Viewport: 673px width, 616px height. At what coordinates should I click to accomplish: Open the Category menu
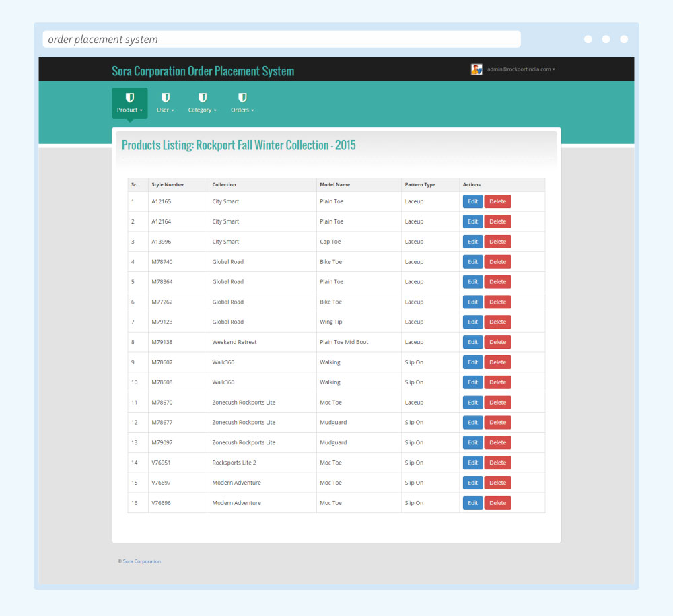[202, 103]
